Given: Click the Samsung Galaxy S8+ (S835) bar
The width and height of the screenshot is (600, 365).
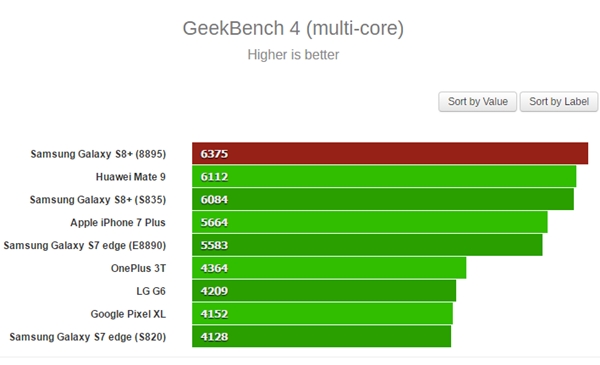Looking at the screenshot, I should [383, 199].
